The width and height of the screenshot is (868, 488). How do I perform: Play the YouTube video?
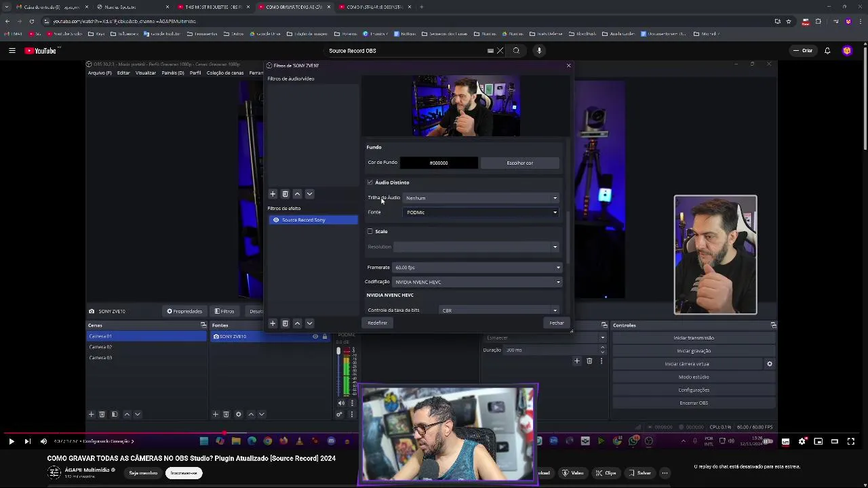(12, 441)
